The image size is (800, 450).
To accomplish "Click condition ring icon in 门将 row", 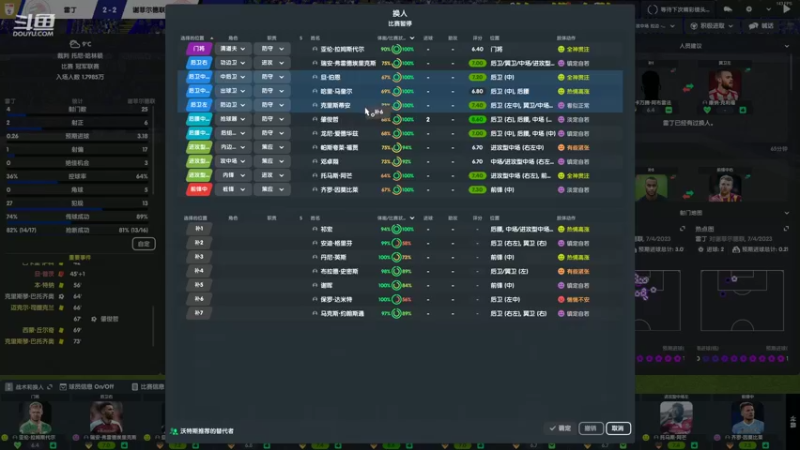I will point(396,49).
